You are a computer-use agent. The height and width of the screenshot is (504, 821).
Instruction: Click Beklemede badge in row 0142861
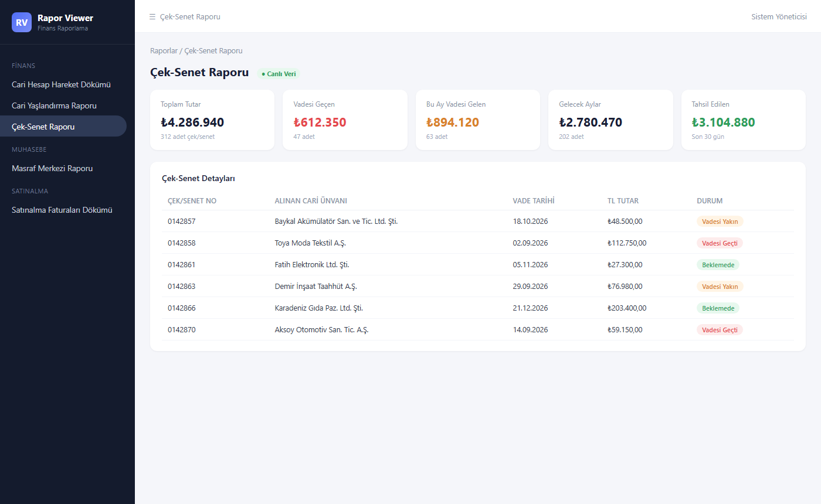[x=718, y=265]
